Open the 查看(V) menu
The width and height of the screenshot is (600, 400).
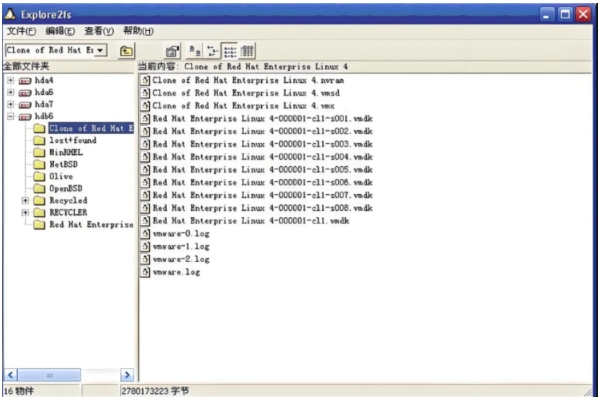pyautogui.click(x=99, y=31)
